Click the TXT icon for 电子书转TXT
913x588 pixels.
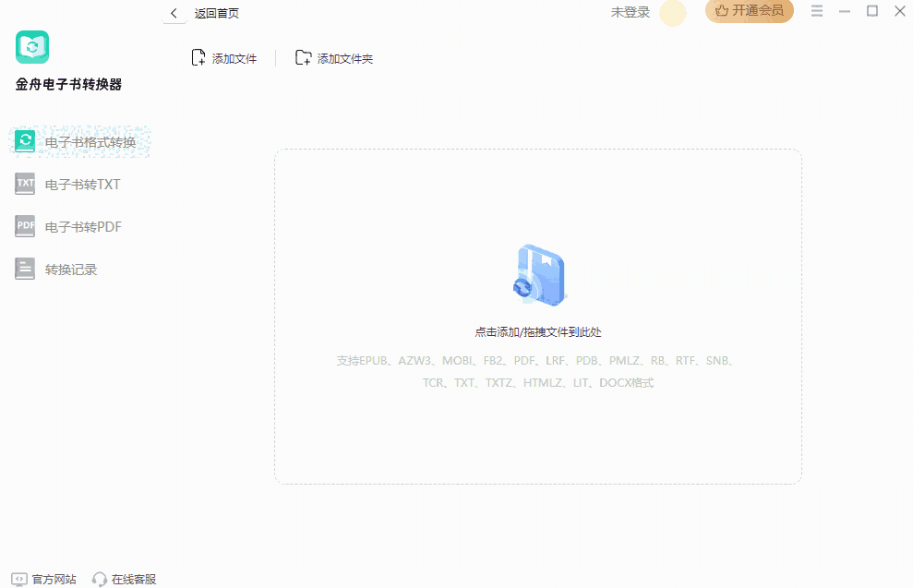[24, 184]
